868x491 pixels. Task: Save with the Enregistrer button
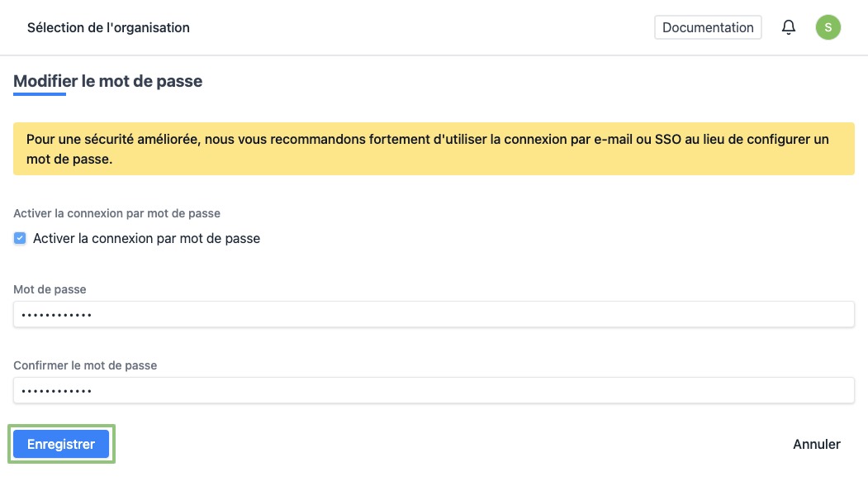(x=61, y=444)
